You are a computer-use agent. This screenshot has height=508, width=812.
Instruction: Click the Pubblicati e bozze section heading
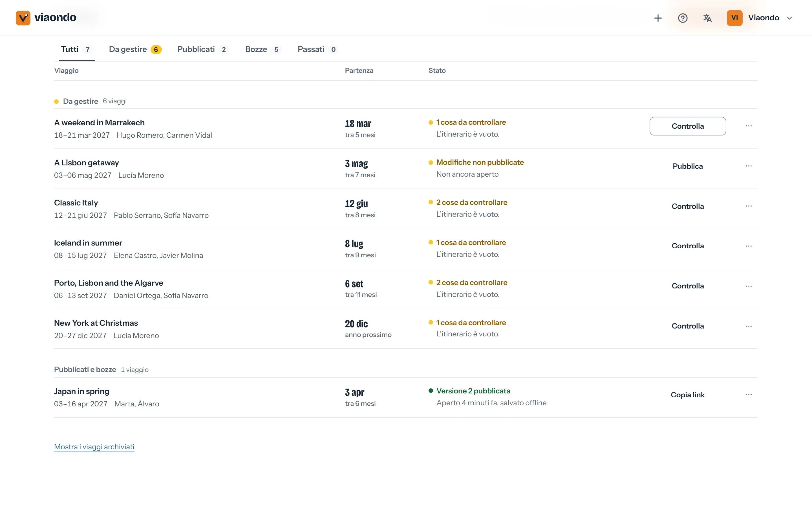[x=85, y=369]
